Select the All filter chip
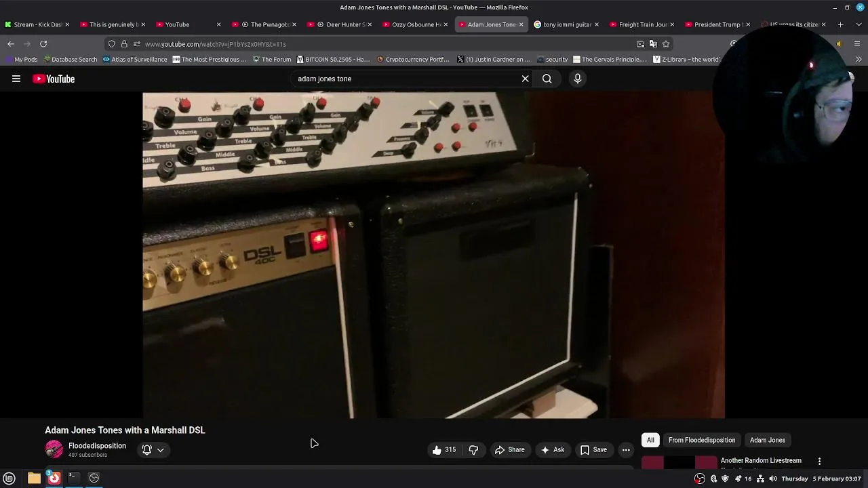 650,440
